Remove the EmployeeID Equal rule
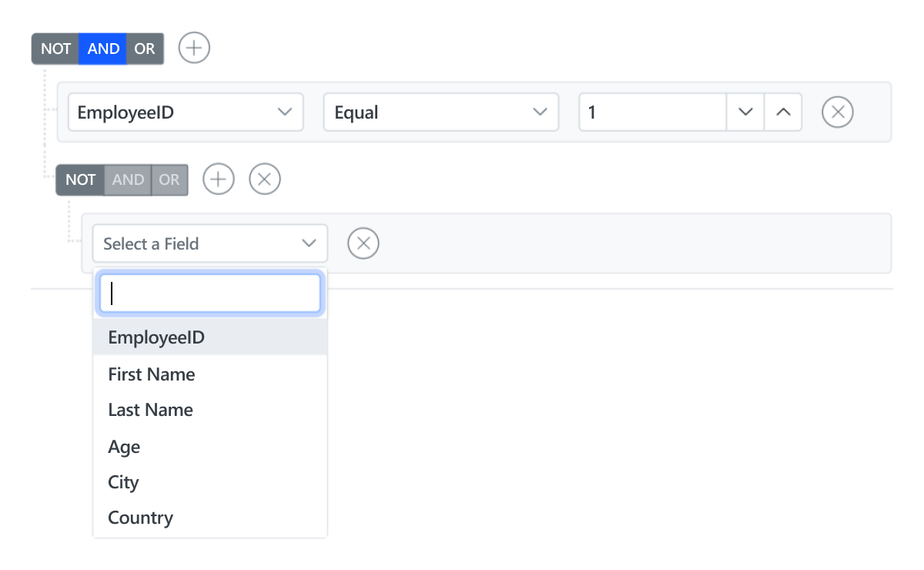 click(837, 112)
